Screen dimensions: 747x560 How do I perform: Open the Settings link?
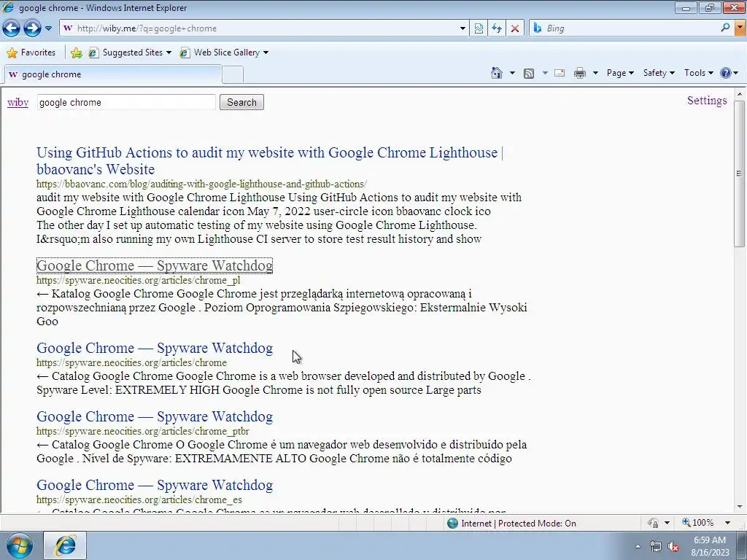point(707,101)
